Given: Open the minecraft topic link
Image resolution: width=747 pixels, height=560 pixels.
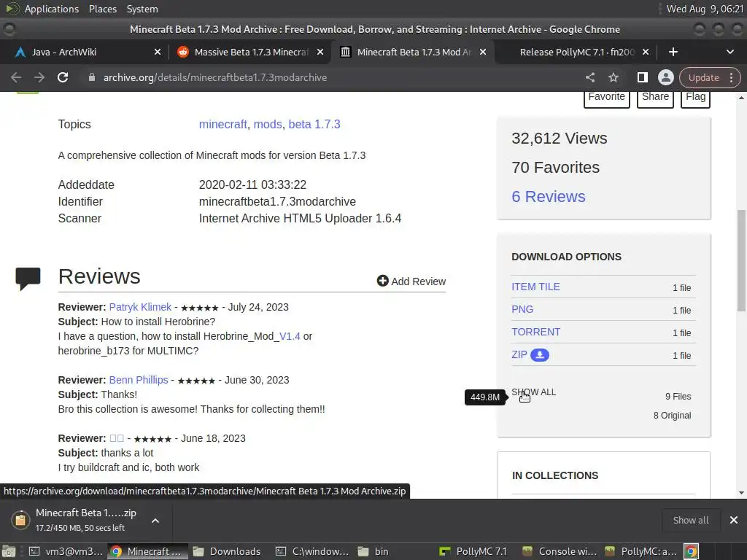Looking at the screenshot, I should click(x=223, y=124).
